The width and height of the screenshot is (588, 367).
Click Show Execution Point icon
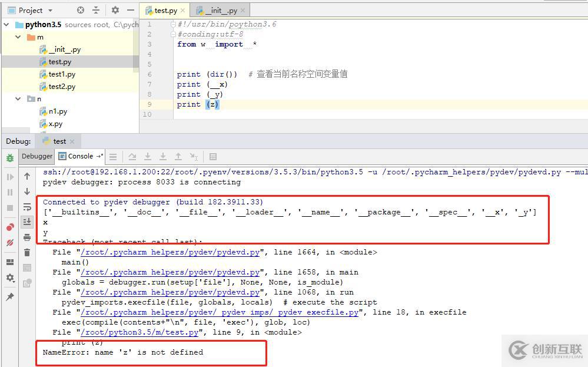pos(113,157)
